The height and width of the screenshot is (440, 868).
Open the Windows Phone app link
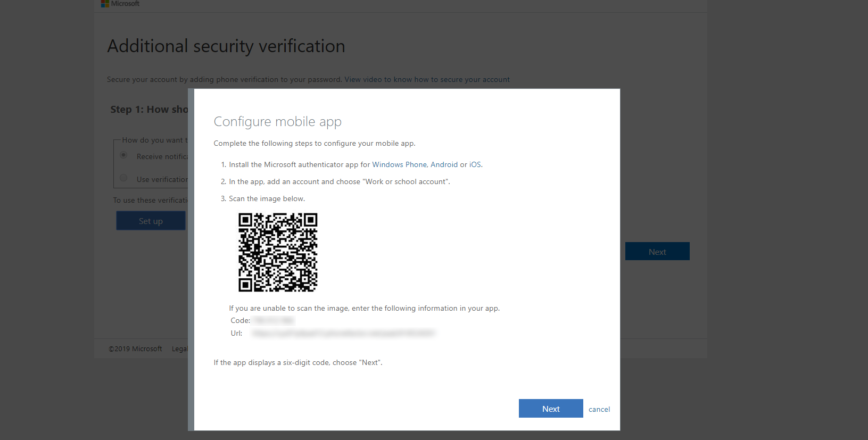tap(399, 165)
